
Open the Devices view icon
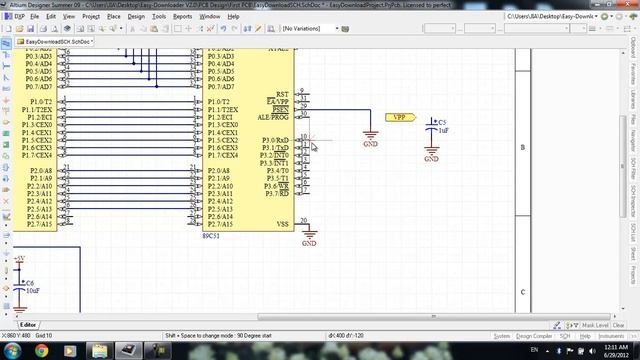tap(67, 29)
